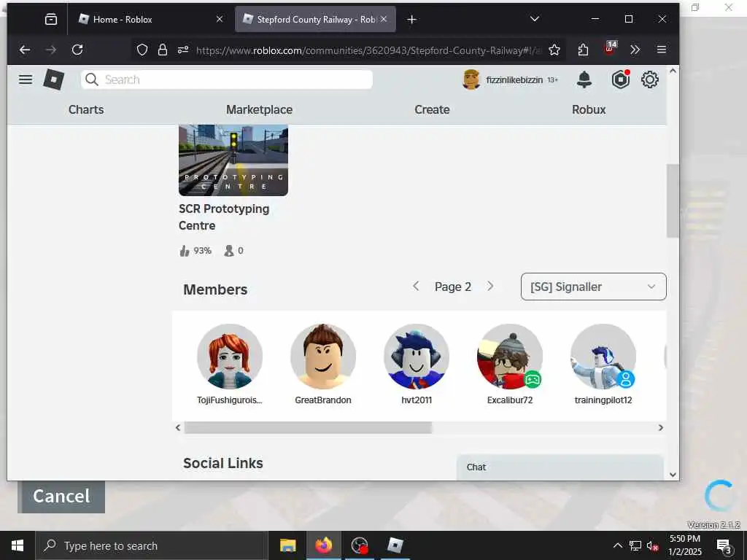Open File Explorer from the taskbar
The image size is (747, 560).
point(287,545)
